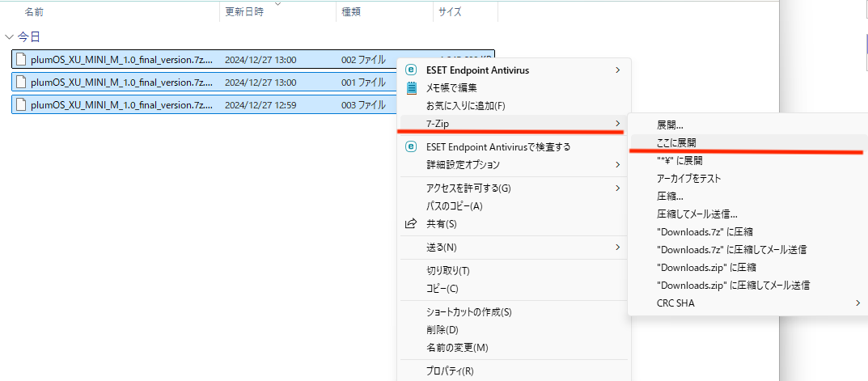868x381 pixels.
Task: Click the file icon of the 002 ファイル row
Action: coord(21,59)
